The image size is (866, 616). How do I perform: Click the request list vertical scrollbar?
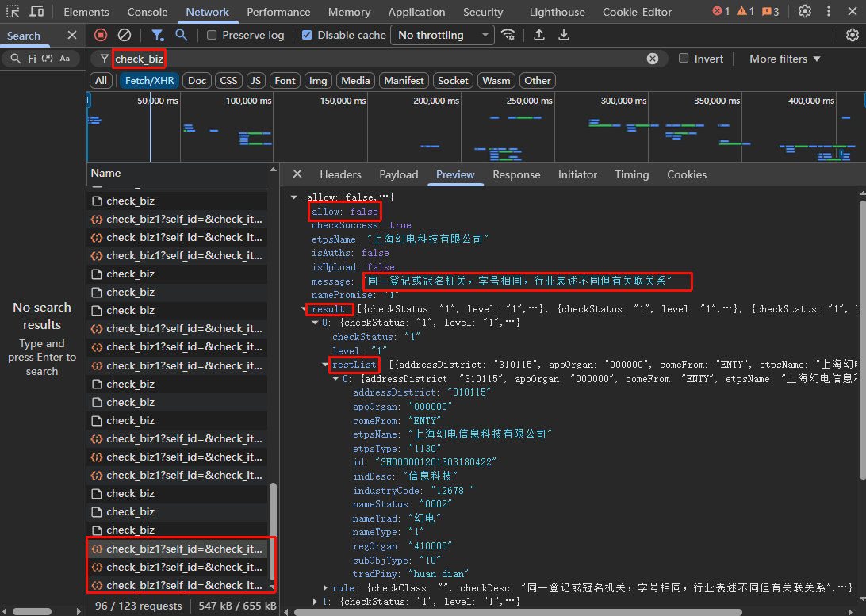(273, 531)
